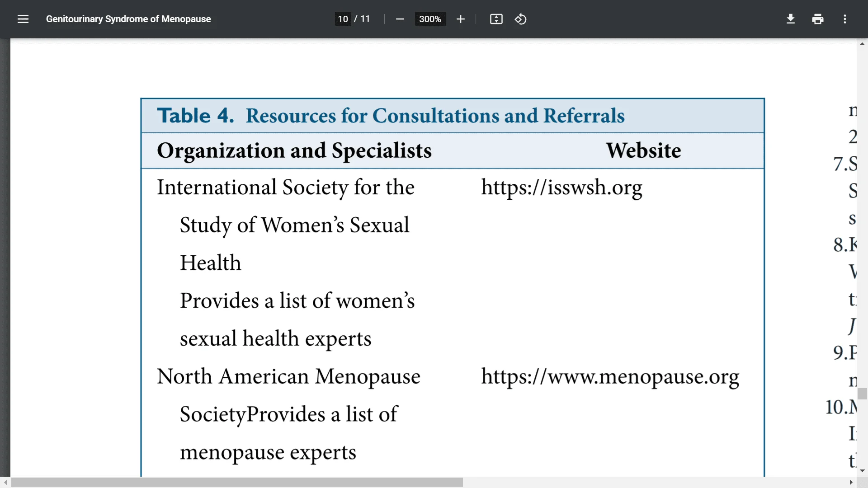Download the PDF document

click(790, 19)
